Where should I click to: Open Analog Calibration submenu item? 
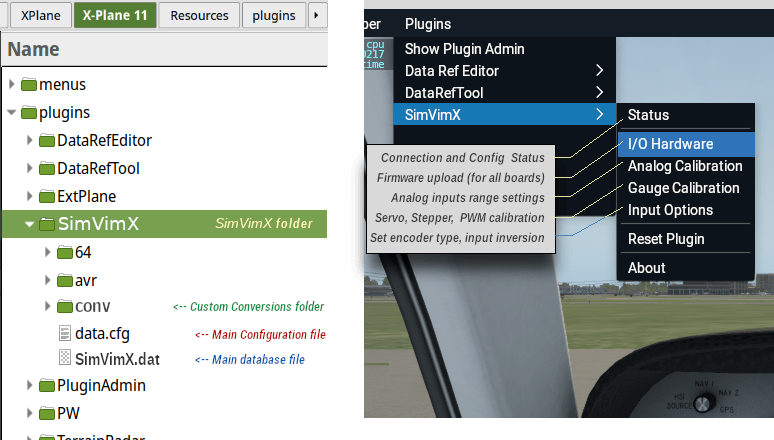(x=686, y=166)
